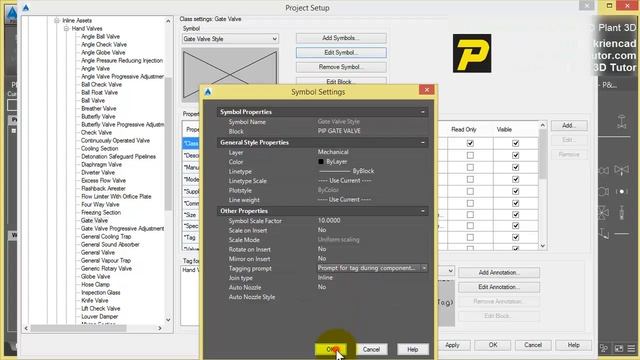Select ball valve symbol with white dot in palette

[x=621, y=191]
